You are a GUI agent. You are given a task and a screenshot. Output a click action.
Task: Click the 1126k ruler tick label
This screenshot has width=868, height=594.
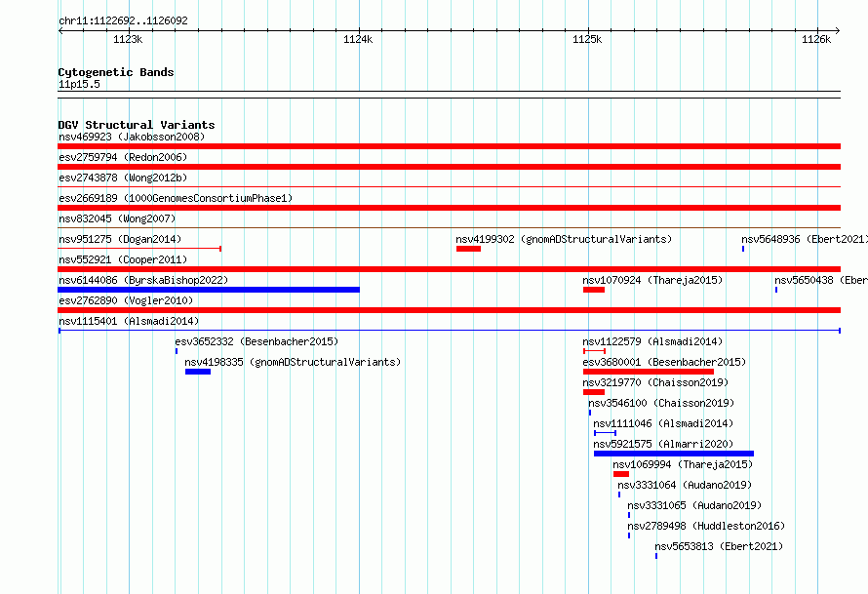pyautogui.click(x=816, y=39)
